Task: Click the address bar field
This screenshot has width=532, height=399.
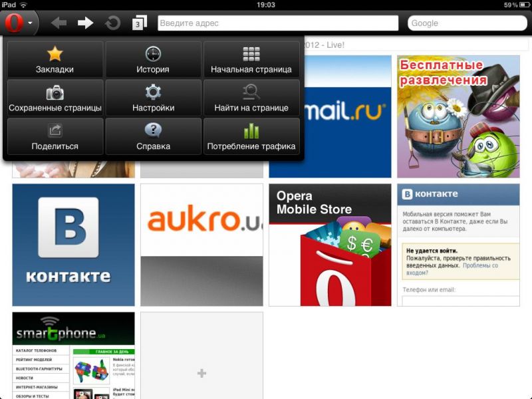Action: 277,23
